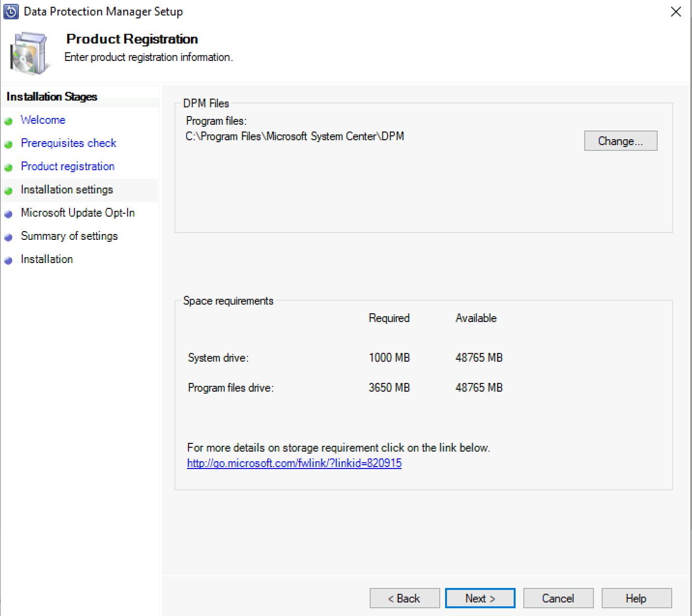Open the Welcome stage
692x616 pixels.
point(43,120)
